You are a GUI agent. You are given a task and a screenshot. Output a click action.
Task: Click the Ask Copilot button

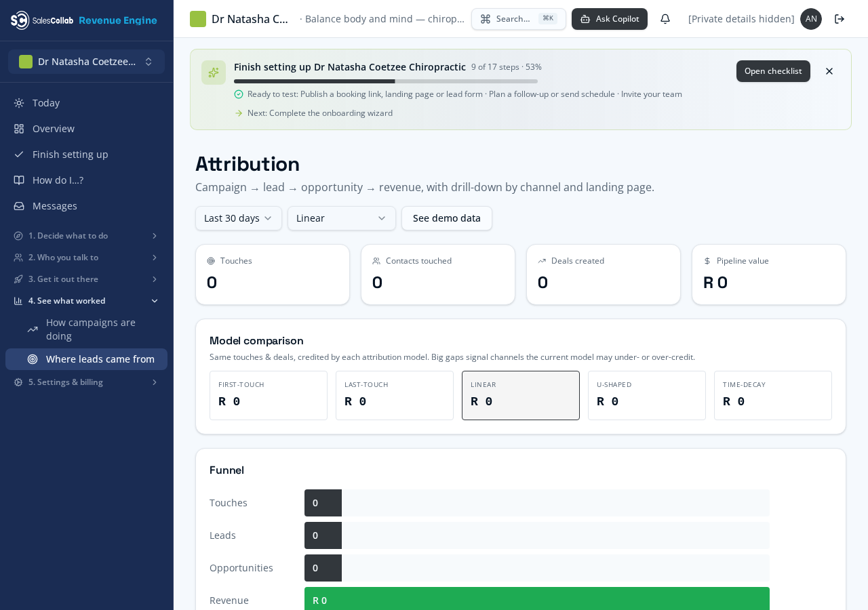coord(610,19)
